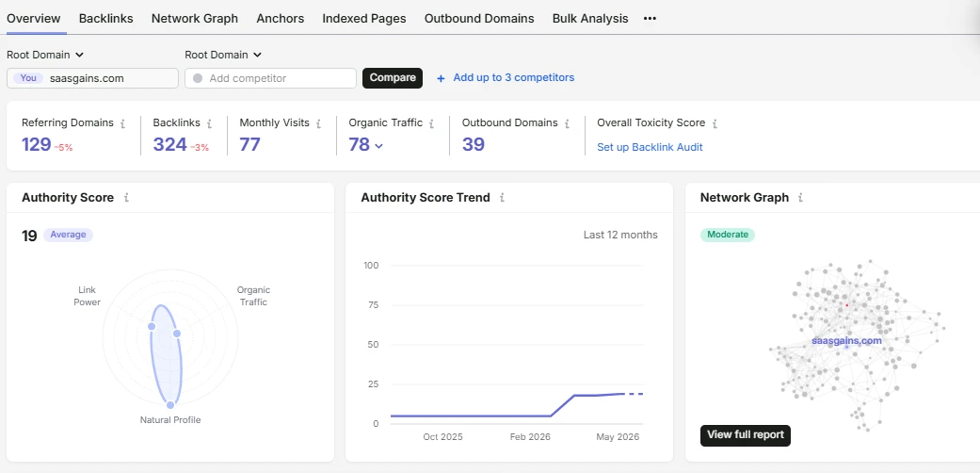Open the Bulk Analysis tab
The image size is (980, 473).
click(590, 18)
